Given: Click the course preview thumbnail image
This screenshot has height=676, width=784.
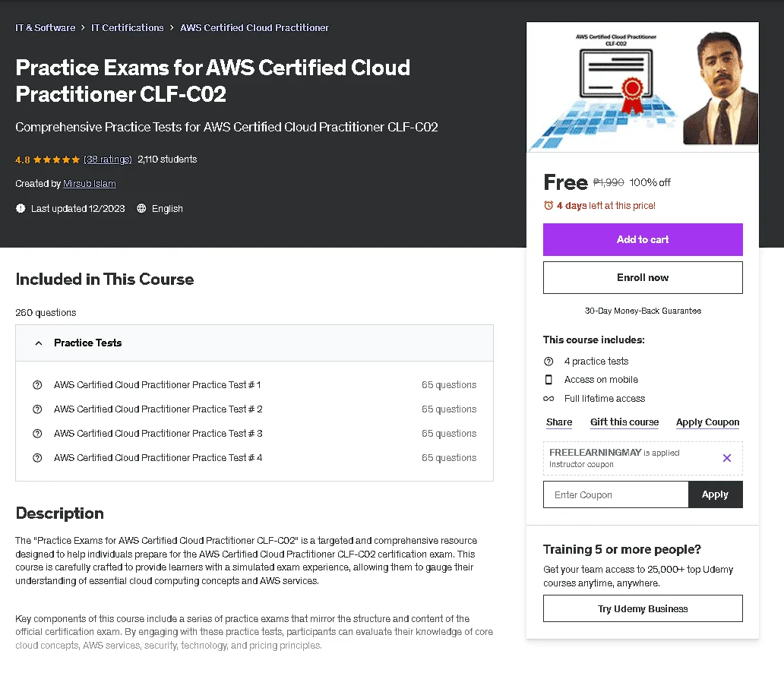Looking at the screenshot, I should point(643,87).
